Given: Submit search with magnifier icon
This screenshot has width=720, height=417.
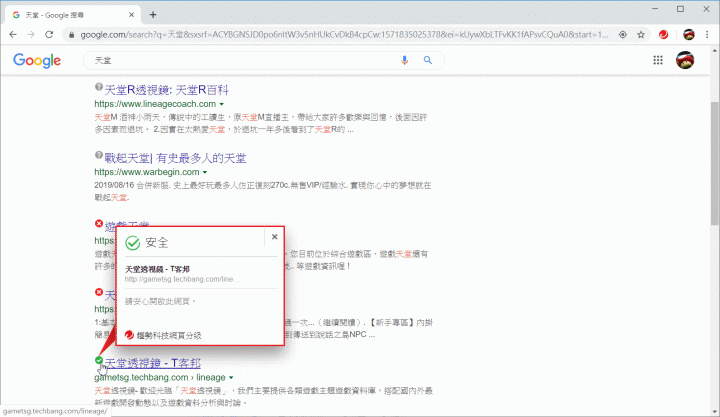Looking at the screenshot, I should click(428, 60).
